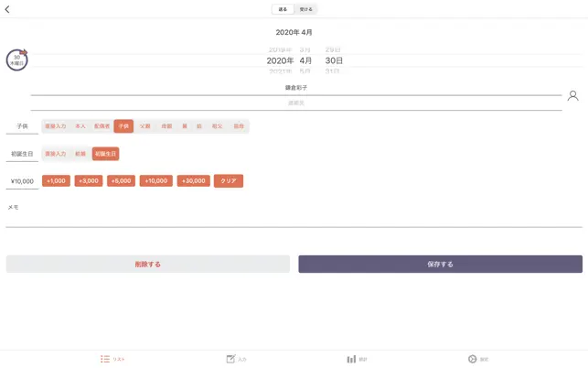Pick 4月 in the date wheel
The width and height of the screenshot is (588, 368).
[x=305, y=60]
